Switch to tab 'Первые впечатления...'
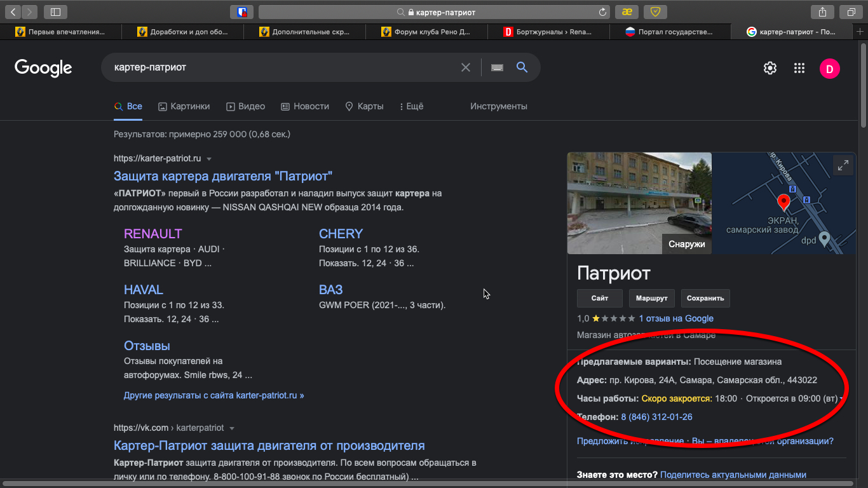Viewport: 868px width, 488px height. 61,31
